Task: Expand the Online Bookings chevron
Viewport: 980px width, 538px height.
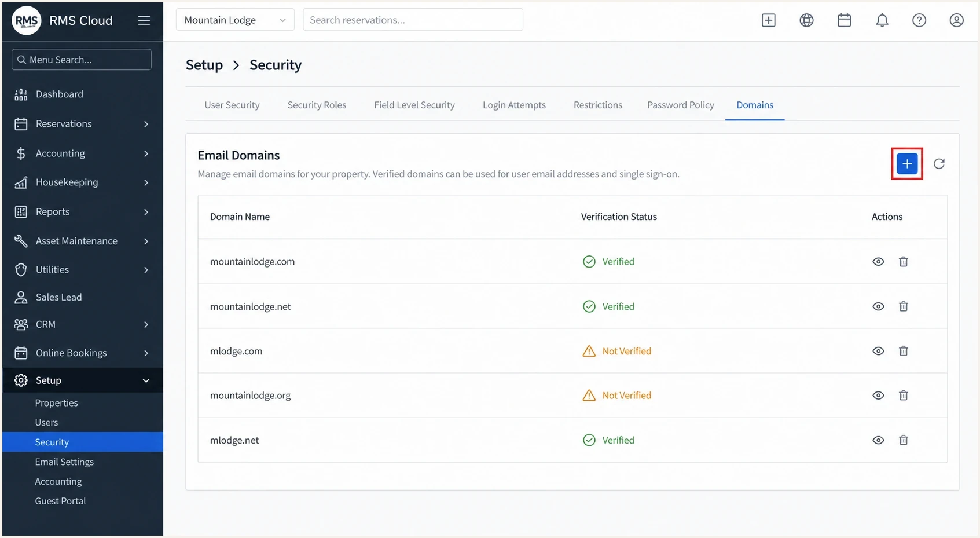Action: tap(146, 353)
